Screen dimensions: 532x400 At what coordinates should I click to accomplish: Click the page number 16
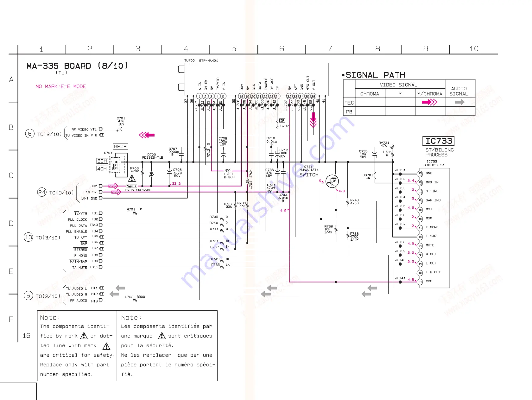coord(27,335)
